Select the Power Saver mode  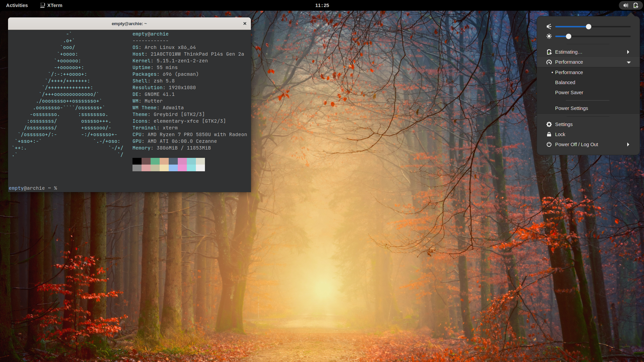point(588,93)
